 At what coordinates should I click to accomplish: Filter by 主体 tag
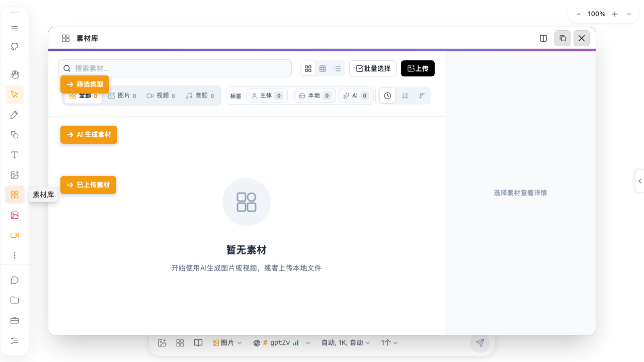267,96
